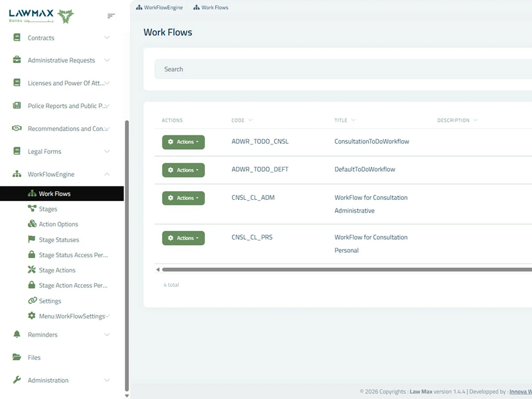Click the ACTIONS column header
Viewport: 532px width, 399px height.
pyautogui.click(x=172, y=120)
